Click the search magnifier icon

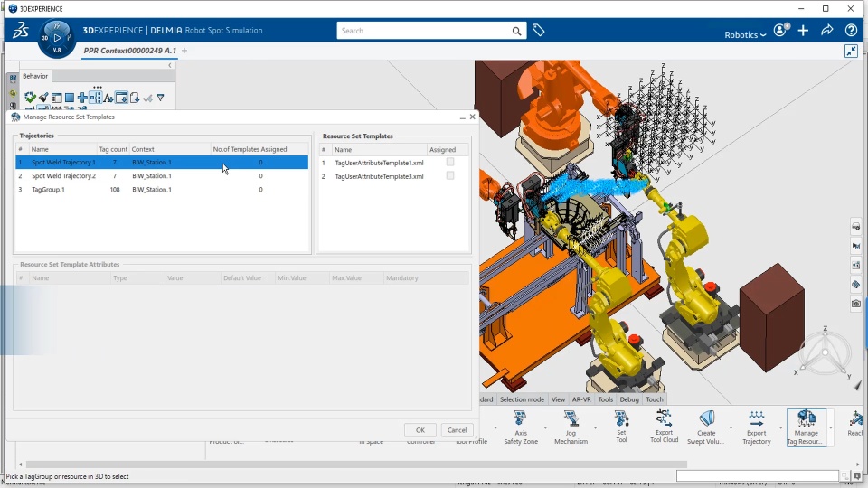point(516,31)
